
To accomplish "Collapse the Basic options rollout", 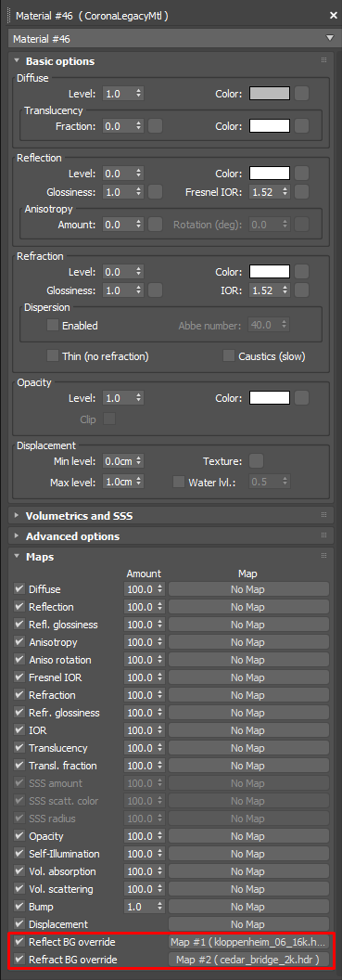I will [x=17, y=60].
